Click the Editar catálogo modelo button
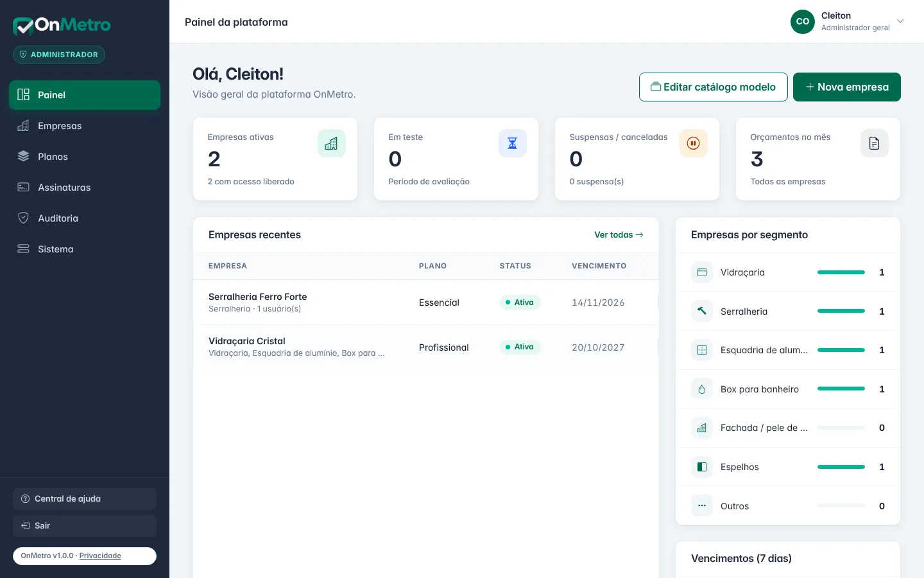Image resolution: width=924 pixels, height=578 pixels. coord(714,87)
